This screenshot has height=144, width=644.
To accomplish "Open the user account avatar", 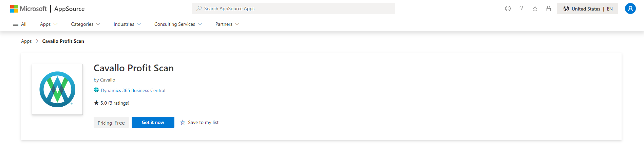I will click(630, 8).
